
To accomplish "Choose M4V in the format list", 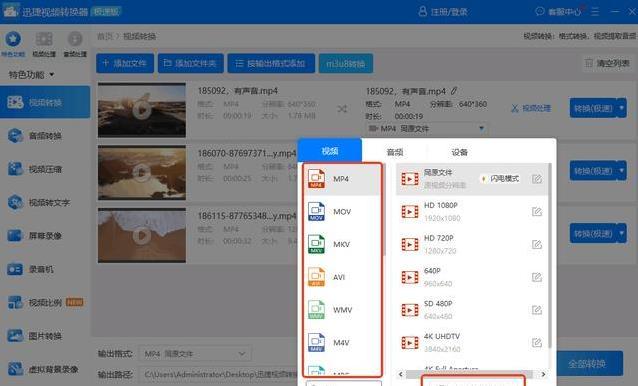I will coord(342,343).
